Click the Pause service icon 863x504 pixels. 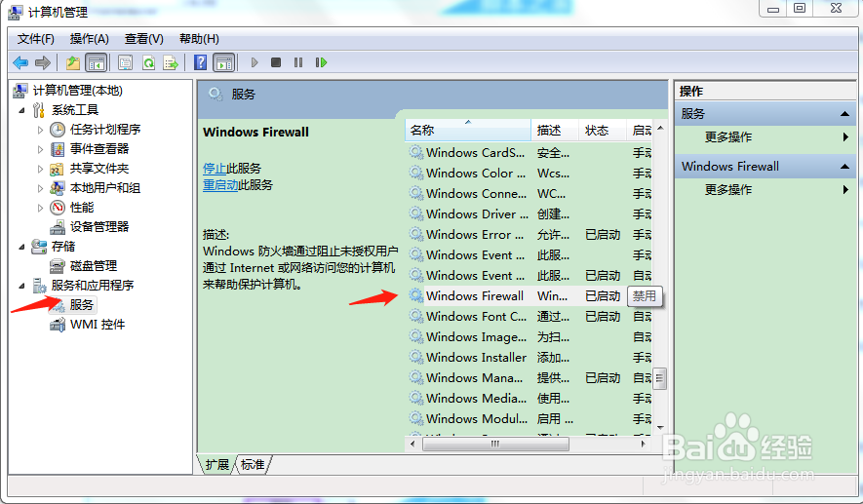point(298,62)
